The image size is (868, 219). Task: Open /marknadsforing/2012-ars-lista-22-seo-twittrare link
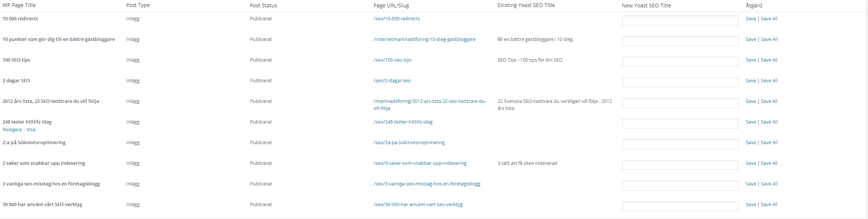point(430,104)
